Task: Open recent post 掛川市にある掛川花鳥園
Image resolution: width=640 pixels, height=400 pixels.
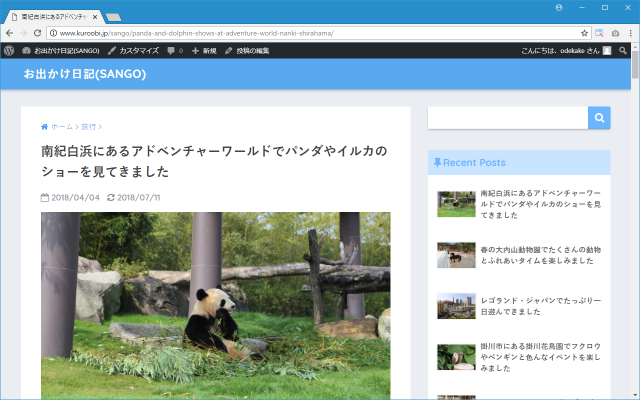Action: (x=540, y=357)
